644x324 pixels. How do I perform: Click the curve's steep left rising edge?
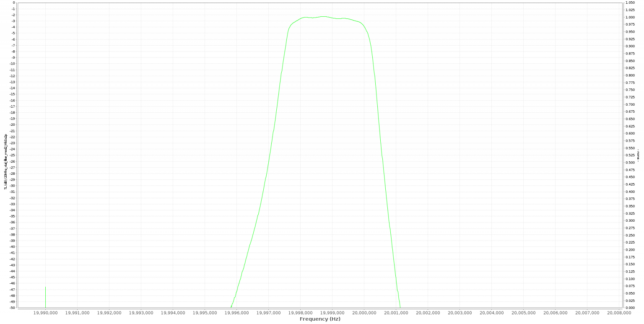[268, 168]
